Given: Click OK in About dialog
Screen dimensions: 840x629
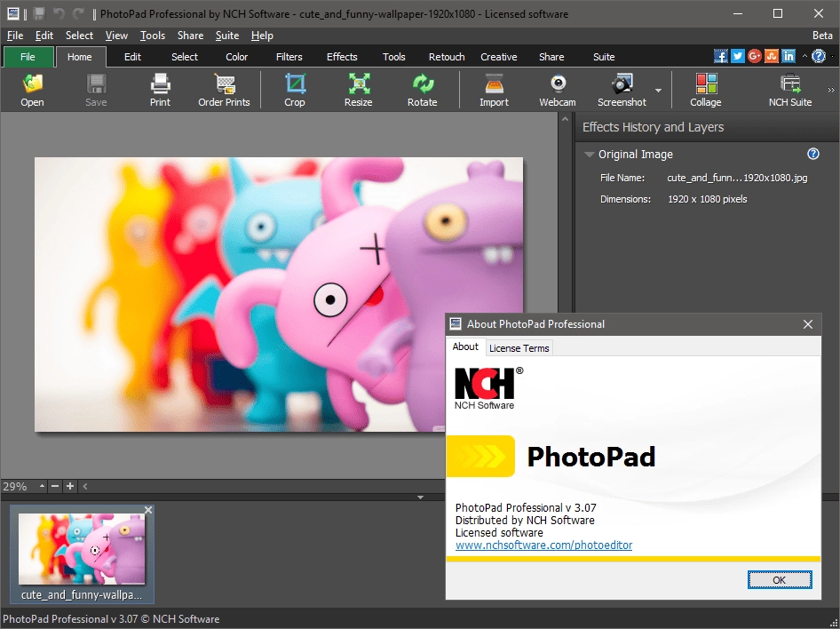Looking at the screenshot, I should click(780, 580).
